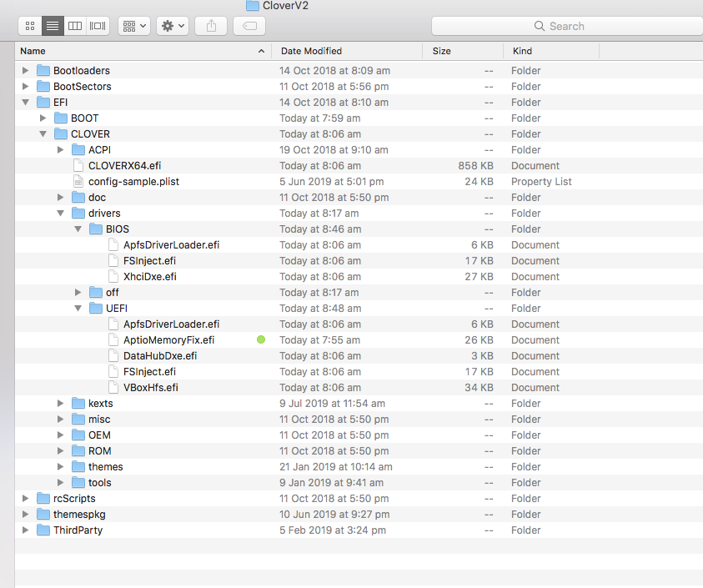The width and height of the screenshot is (703, 588).
Task: Click the Share toolbar button
Action: 211,26
